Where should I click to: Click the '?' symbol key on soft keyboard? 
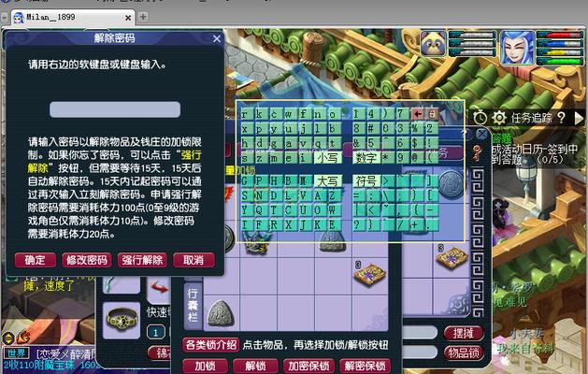click(x=357, y=224)
